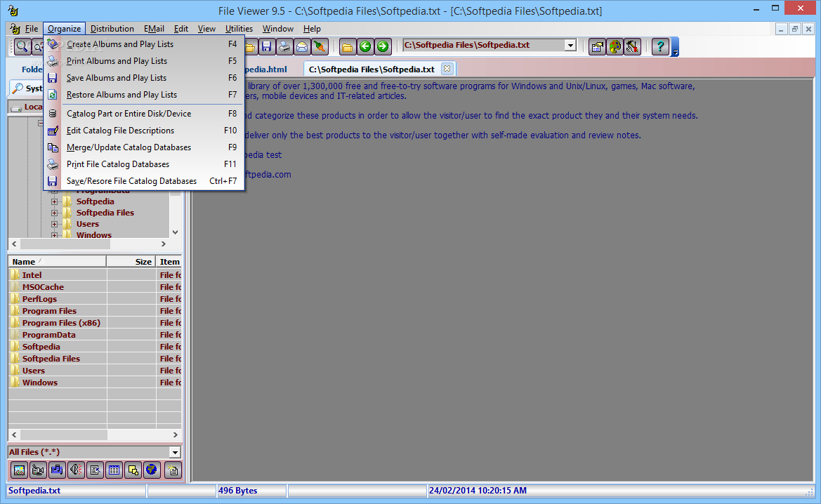821x504 pixels.
Task: Click the toolbar overflow arrow strip
Action: click(676, 46)
